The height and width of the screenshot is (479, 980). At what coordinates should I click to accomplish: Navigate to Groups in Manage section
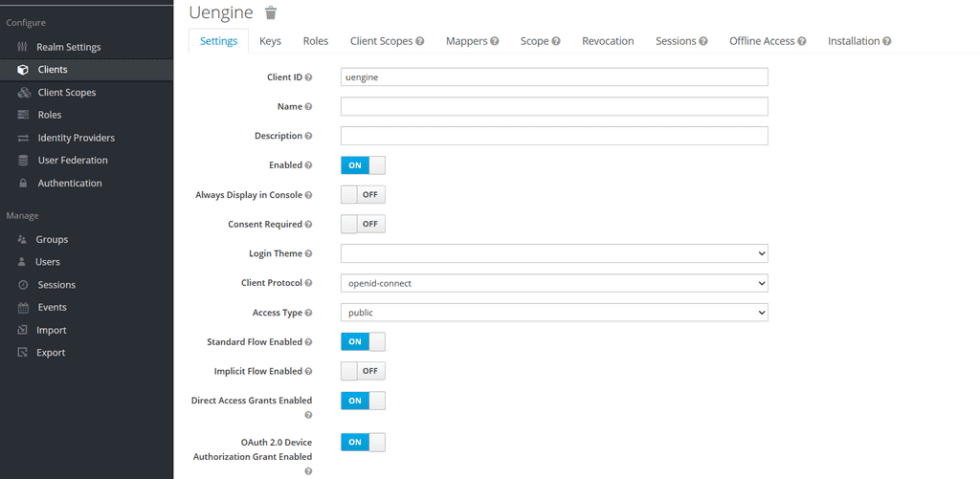click(52, 239)
